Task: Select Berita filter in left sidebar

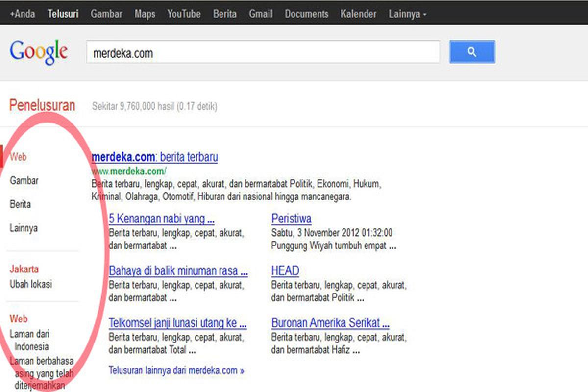Action: [x=20, y=204]
